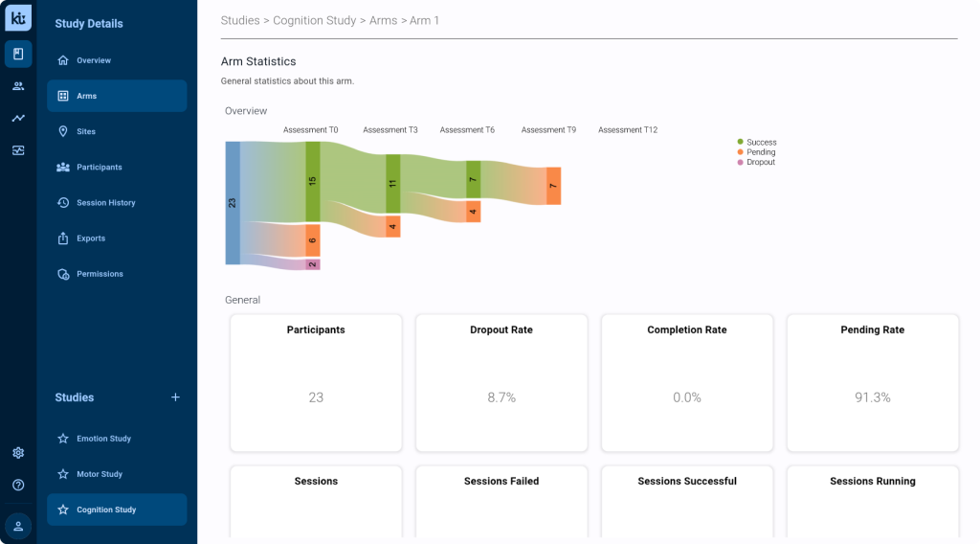Click Dropout legend pink dot
The height and width of the screenshot is (544, 980).
pos(741,162)
